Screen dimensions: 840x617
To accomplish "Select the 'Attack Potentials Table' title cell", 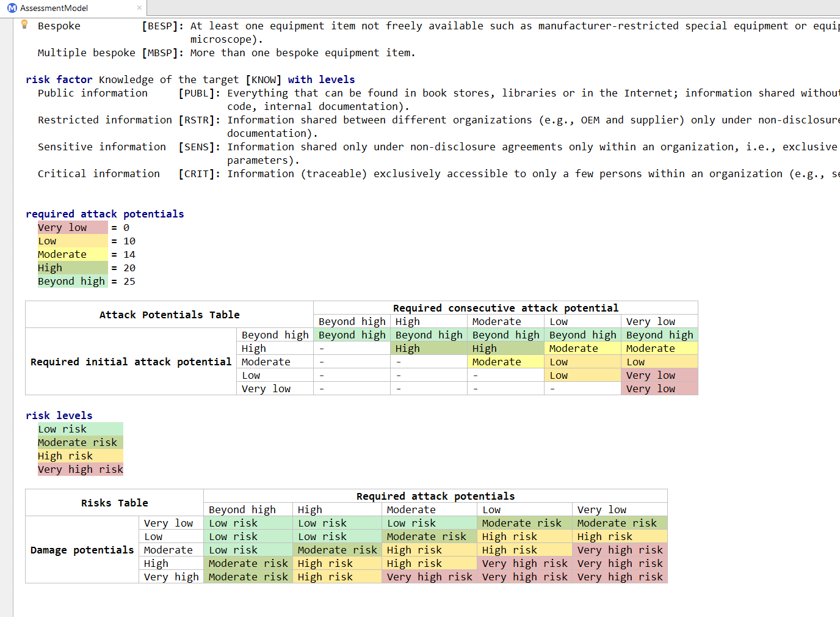I will pyautogui.click(x=168, y=314).
